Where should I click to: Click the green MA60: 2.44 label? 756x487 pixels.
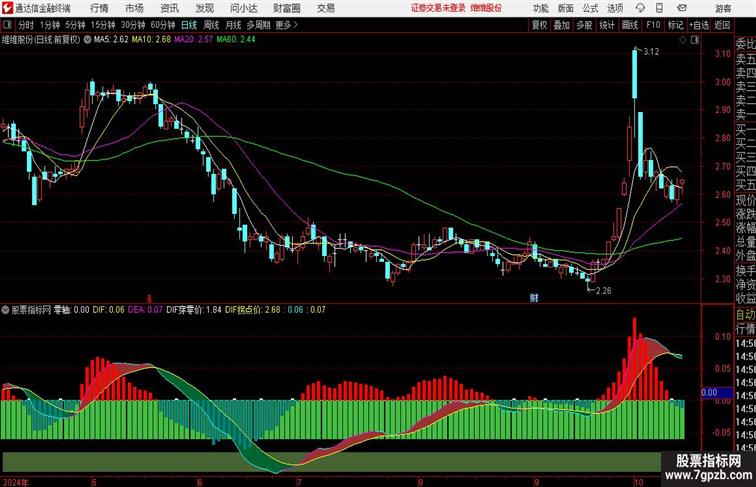pyautogui.click(x=236, y=40)
